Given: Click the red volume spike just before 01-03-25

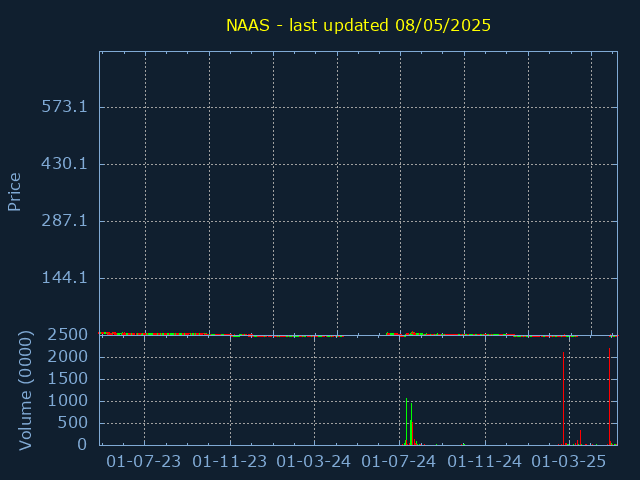Looking at the screenshot, I should tap(564, 398).
